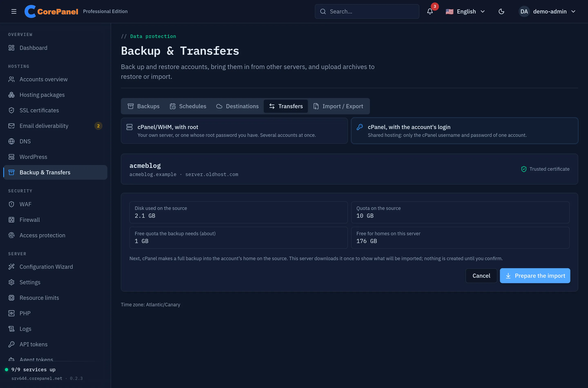Open SSL certificates page

(x=55, y=110)
